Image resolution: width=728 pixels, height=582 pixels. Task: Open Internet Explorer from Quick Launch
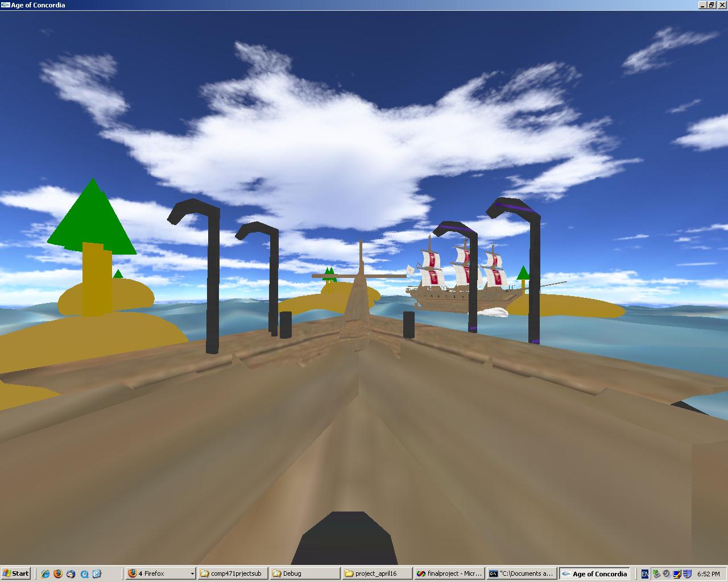coord(45,573)
